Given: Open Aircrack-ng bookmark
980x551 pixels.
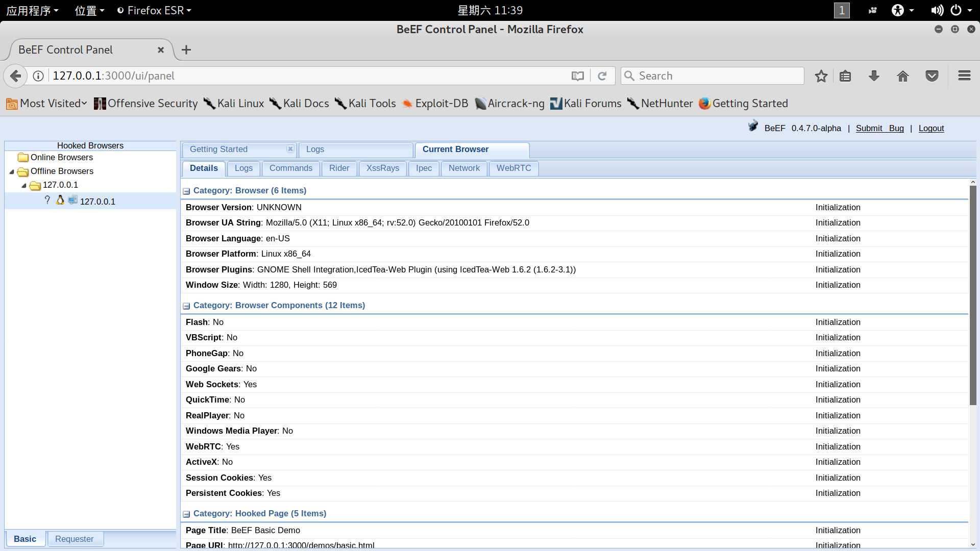Looking at the screenshot, I should click(509, 104).
